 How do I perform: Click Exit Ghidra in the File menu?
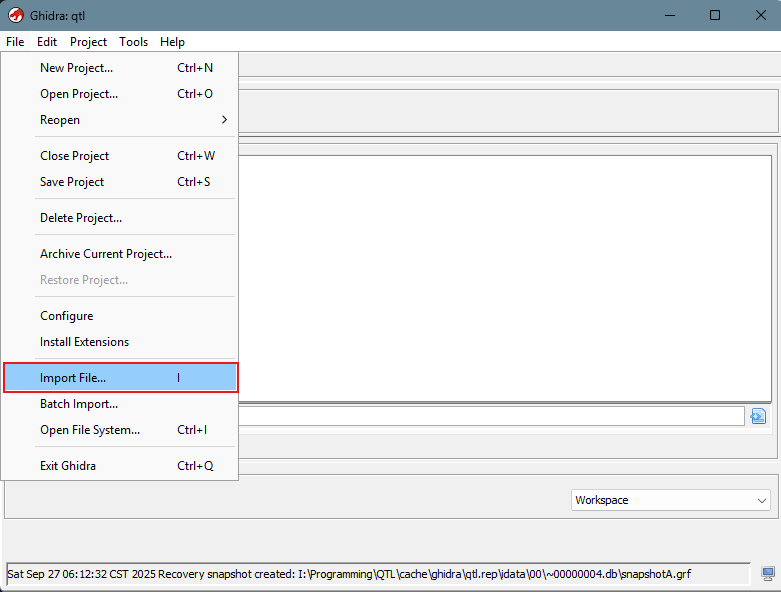tap(68, 466)
